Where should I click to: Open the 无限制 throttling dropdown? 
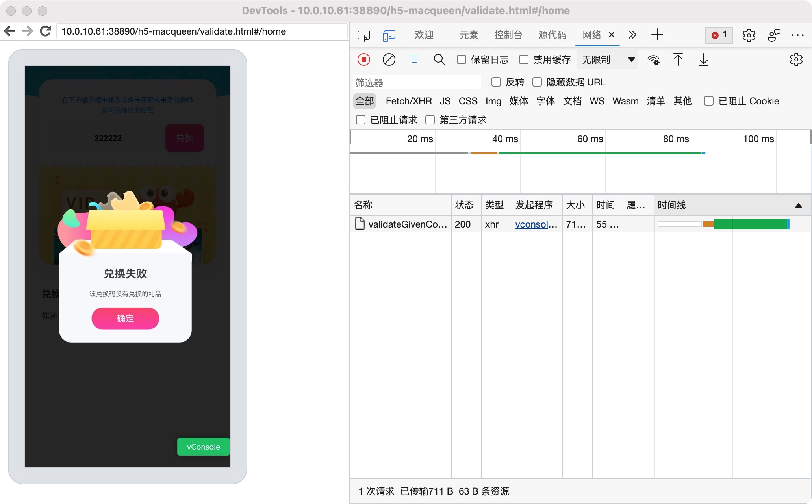[608, 60]
